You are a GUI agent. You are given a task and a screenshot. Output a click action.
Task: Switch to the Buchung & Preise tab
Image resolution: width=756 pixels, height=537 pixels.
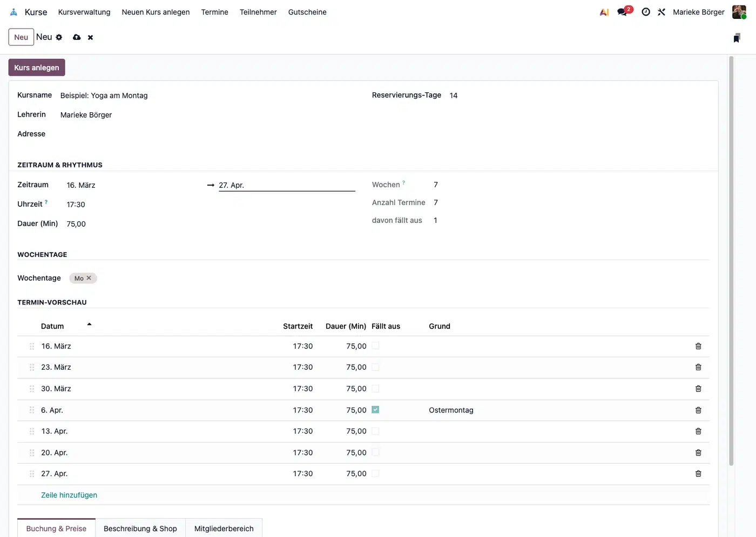(x=56, y=528)
